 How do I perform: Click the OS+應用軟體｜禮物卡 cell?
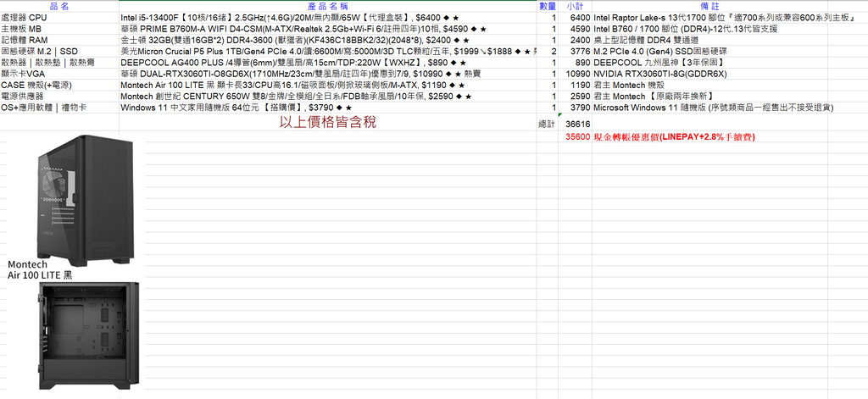point(59,108)
